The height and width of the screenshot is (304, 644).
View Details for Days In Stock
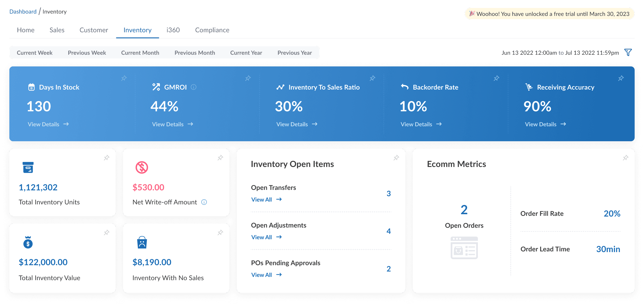click(48, 124)
